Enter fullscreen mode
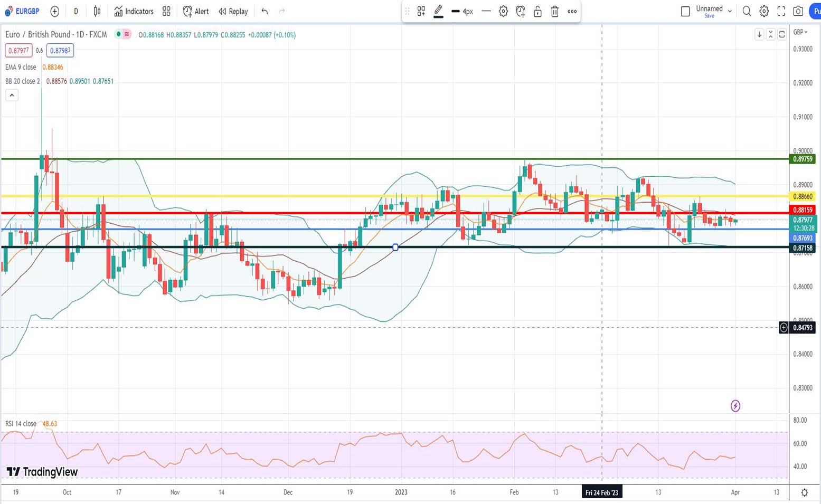The height and width of the screenshot is (504, 821). [781, 11]
